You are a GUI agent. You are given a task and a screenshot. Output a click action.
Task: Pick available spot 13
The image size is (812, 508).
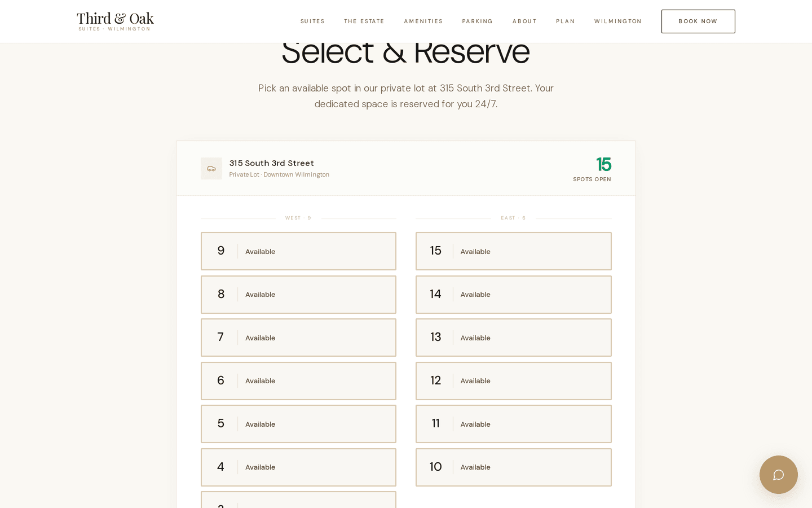(x=513, y=338)
